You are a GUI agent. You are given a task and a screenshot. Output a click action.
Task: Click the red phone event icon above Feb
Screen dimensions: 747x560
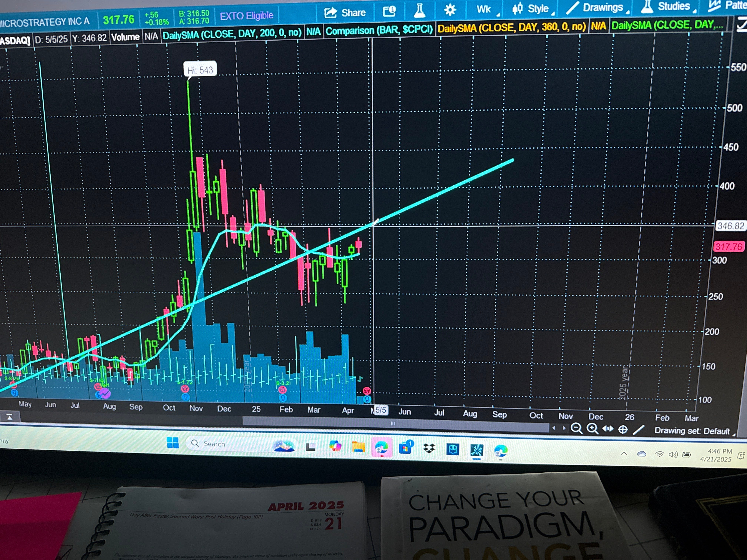(282, 390)
